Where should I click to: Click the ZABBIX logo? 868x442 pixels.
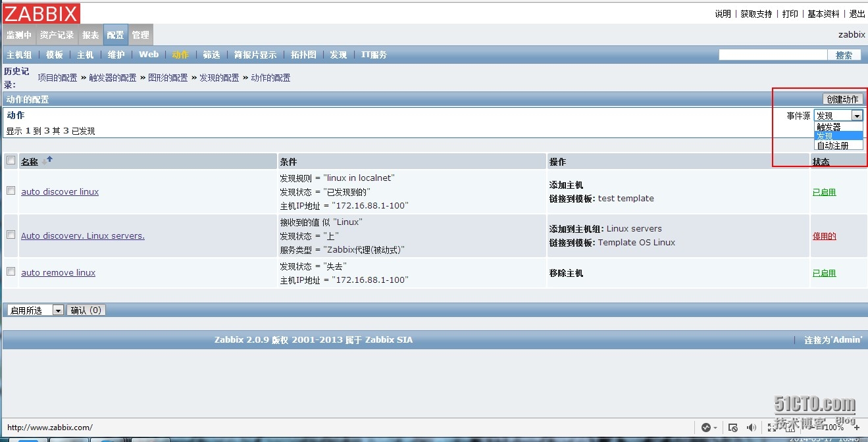click(41, 13)
